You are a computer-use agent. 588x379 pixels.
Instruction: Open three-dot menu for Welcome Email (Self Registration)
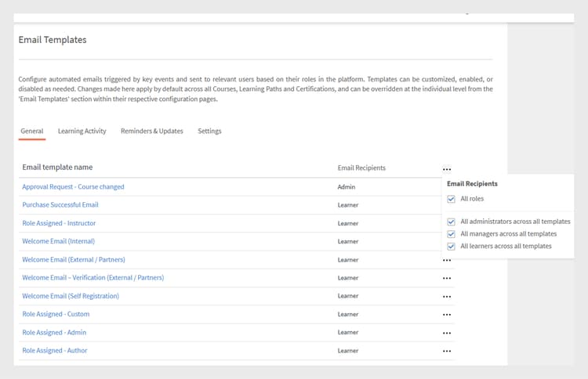[x=446, y=297]
